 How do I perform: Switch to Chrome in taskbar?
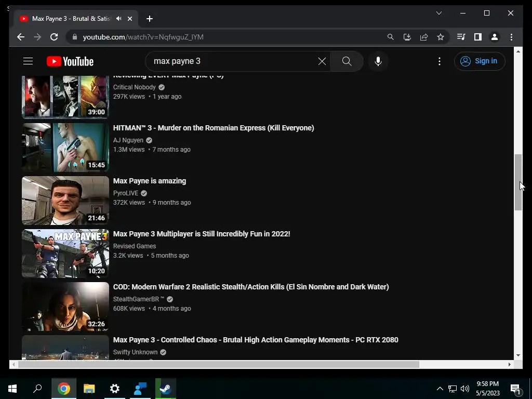click(64, 389)
